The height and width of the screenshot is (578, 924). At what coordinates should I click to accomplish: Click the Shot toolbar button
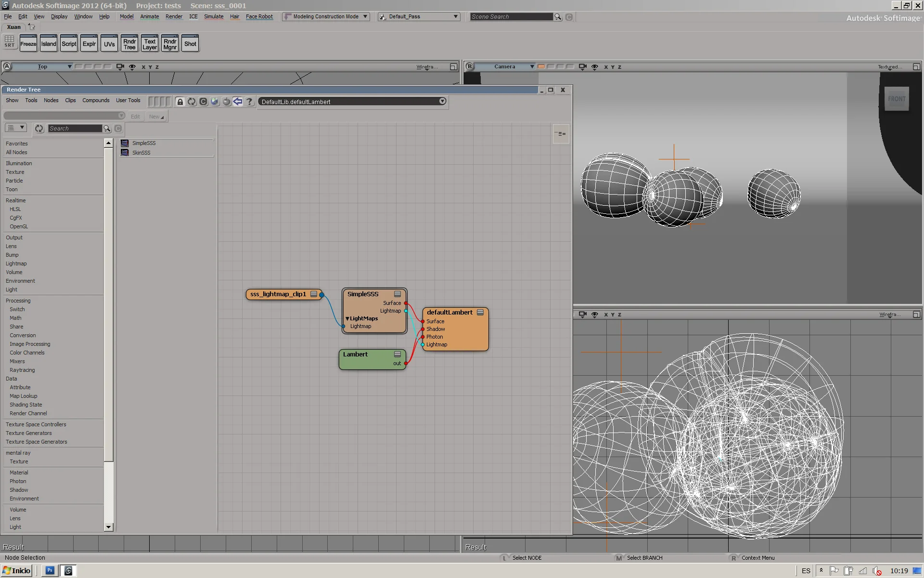point(190,44)
